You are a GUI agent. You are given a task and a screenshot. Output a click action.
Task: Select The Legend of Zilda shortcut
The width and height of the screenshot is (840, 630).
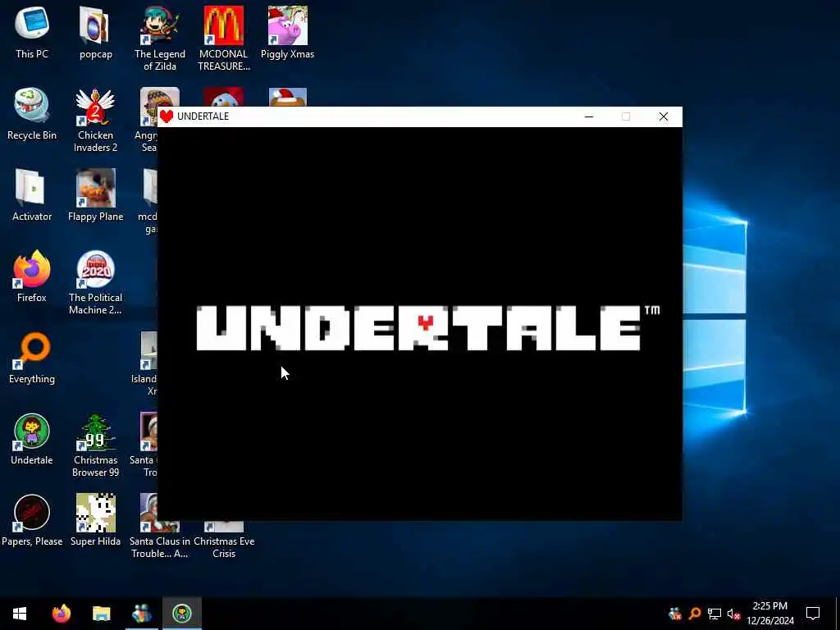(160, 38)
